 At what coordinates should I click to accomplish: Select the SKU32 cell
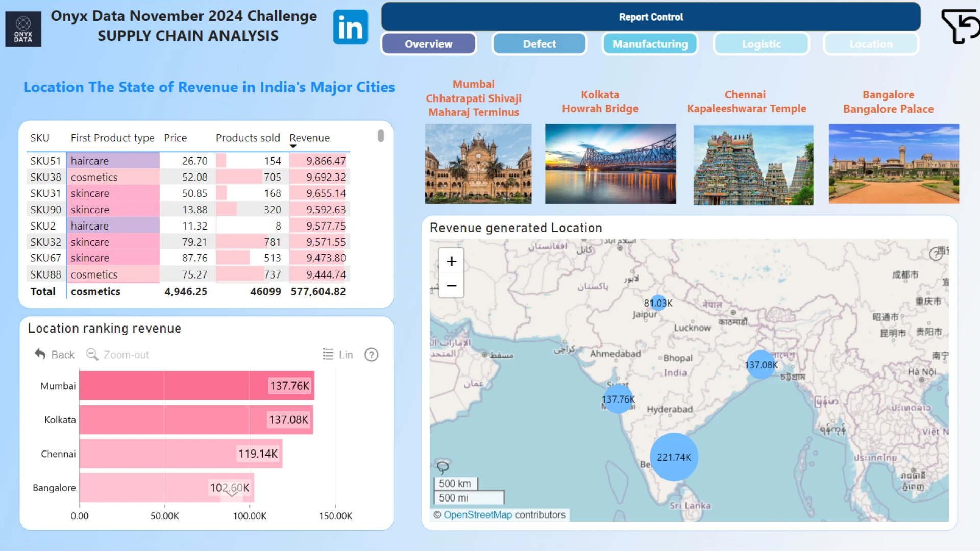(x=45, y=242)
